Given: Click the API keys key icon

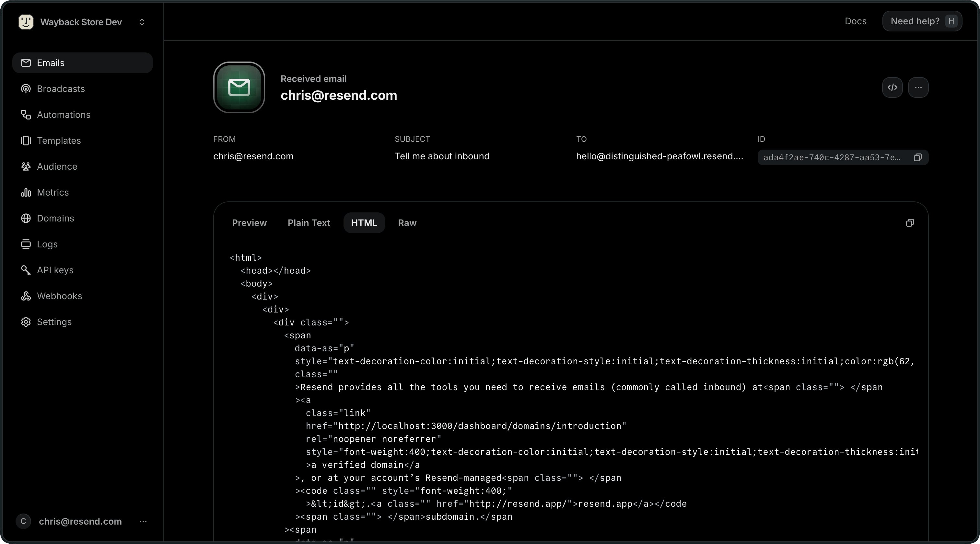Looking at the screenshot, I should tap(26, 270).
